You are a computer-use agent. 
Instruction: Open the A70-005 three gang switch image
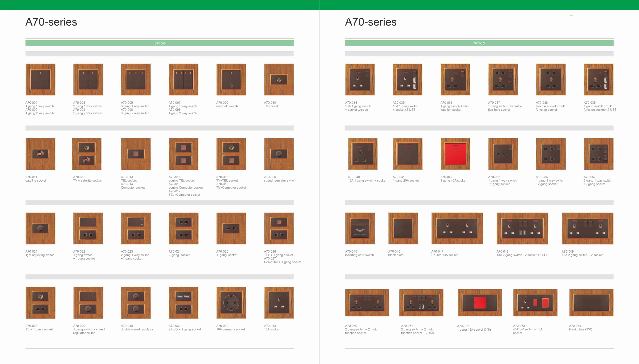click(x=136, y=79)
